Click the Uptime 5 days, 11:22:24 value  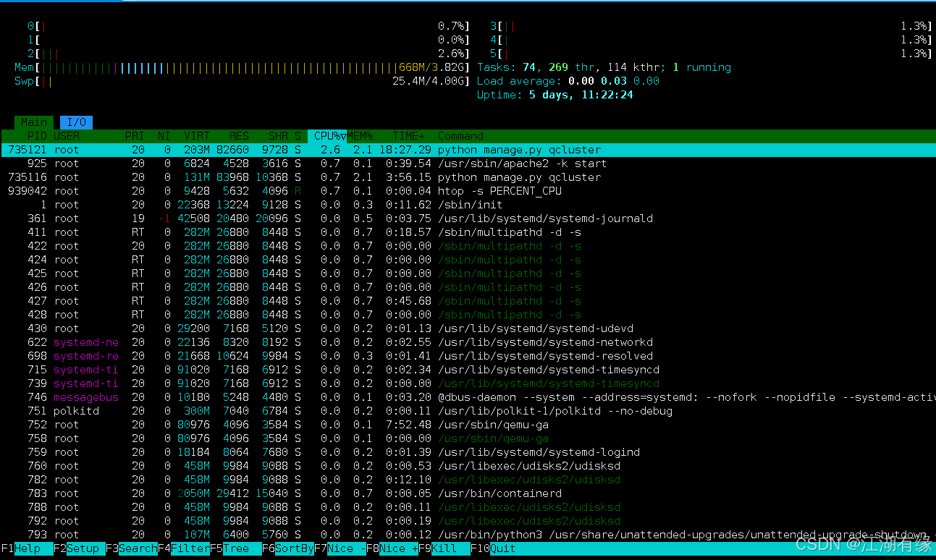[581, 95]
